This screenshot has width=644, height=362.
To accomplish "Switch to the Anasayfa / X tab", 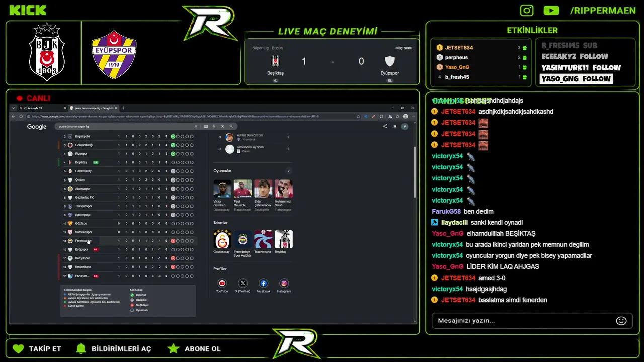I will pyautogui.click(x=42, y=108).
